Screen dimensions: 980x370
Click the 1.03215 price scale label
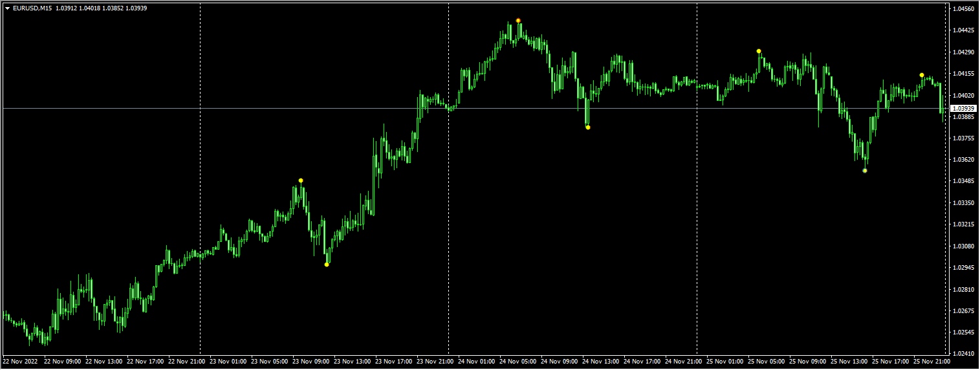(x=964, y=224)
